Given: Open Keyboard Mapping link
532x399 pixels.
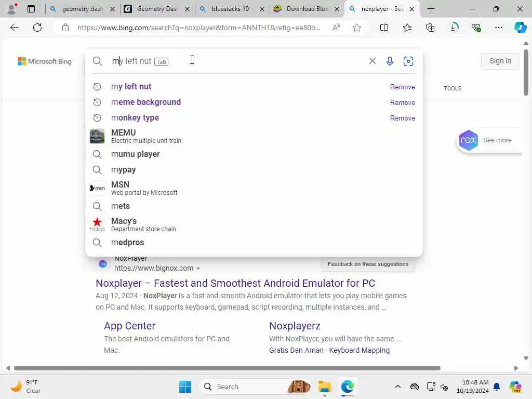Looking at the screenshot, I should [360, 350].
